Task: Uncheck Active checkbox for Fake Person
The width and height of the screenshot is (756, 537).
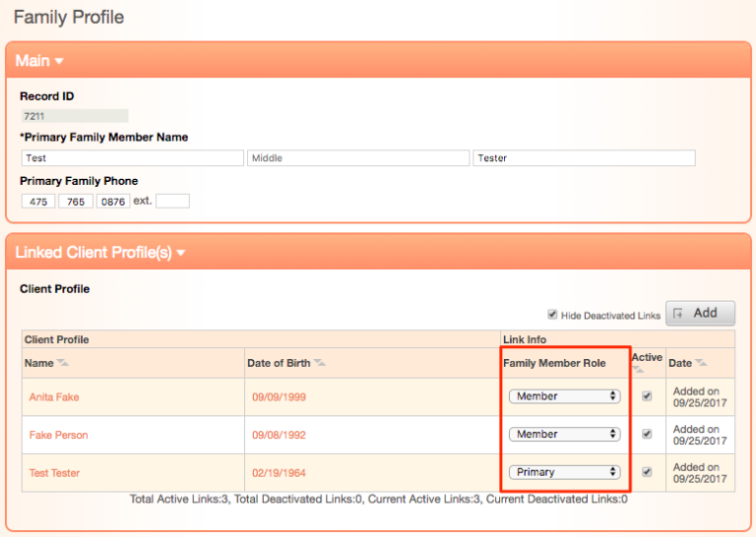Action: point(647,434)
